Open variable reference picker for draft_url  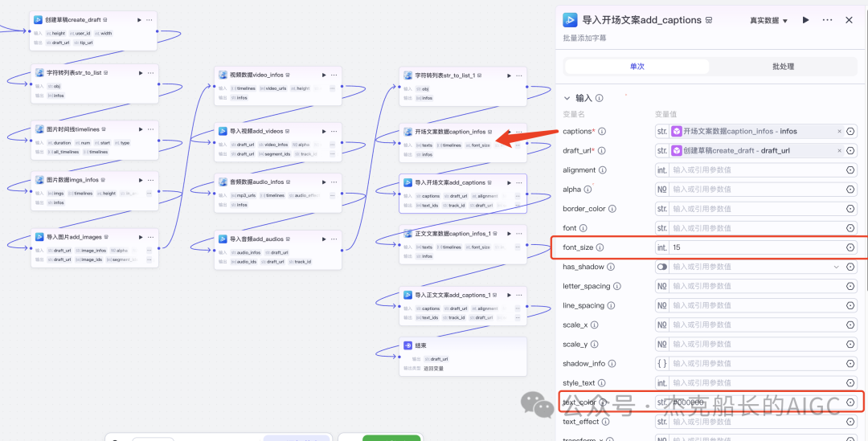click(850, 151)
